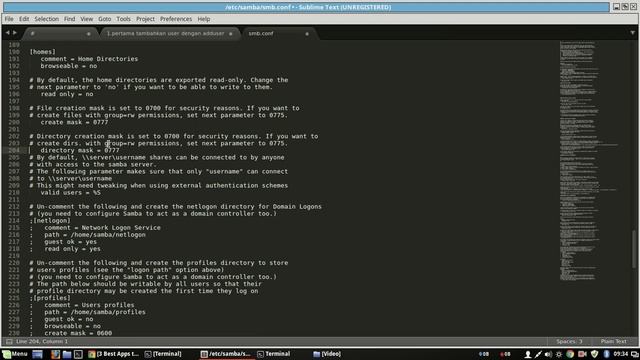Click the ';[profiles]' line
This screenshot has width=640, height=360.
point(50,298)
